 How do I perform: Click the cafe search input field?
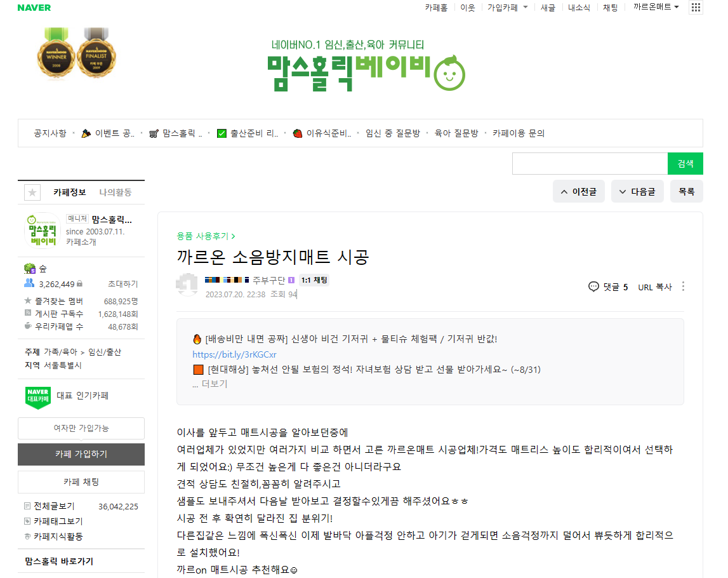[590, 163]
